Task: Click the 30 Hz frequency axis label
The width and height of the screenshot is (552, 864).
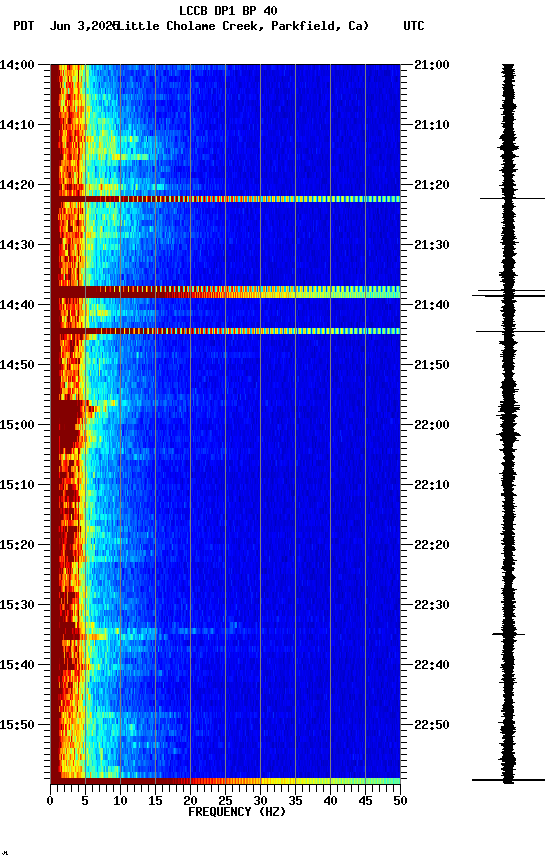Action: [x=260, y=801]
